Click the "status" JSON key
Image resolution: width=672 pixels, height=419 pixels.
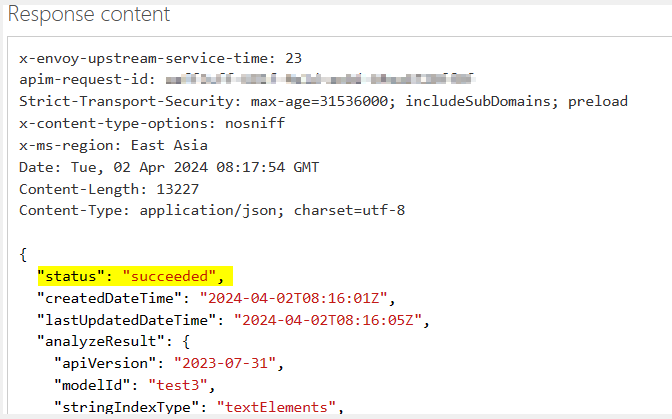(71, 276)
